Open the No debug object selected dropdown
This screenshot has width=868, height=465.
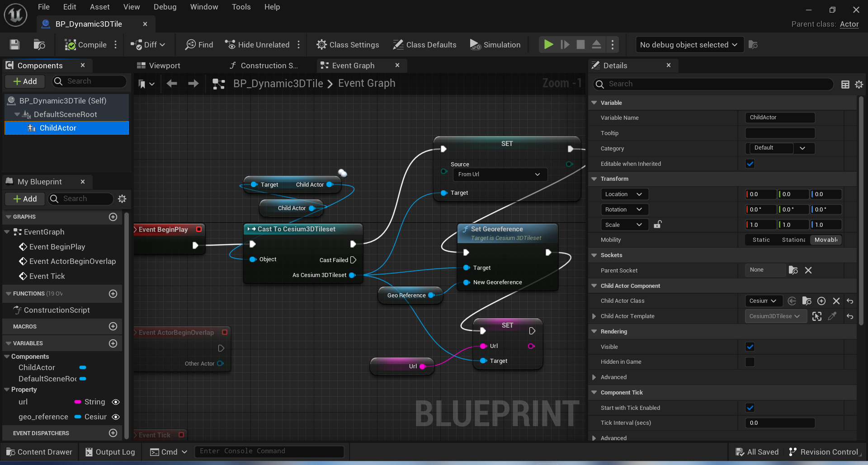pyautogui.click(x=689, y=44)
